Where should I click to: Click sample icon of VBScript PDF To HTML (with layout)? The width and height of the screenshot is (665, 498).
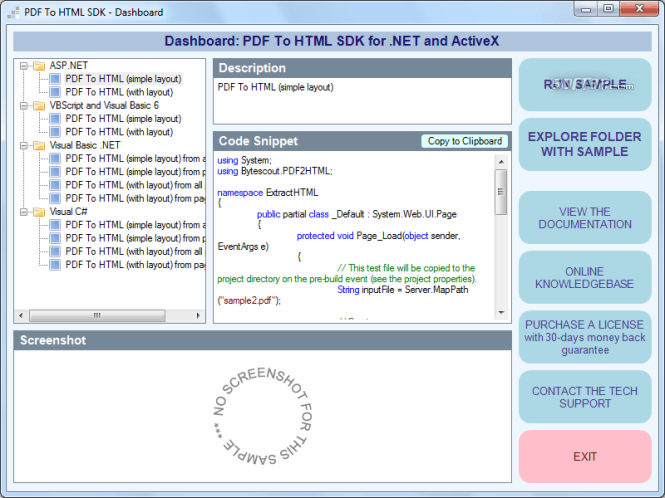coord(55,132)
